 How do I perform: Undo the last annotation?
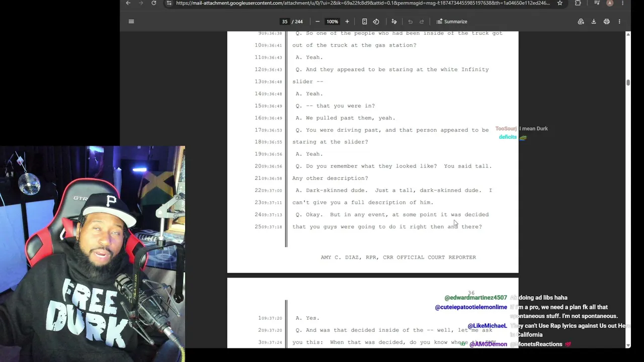(410, 22)
